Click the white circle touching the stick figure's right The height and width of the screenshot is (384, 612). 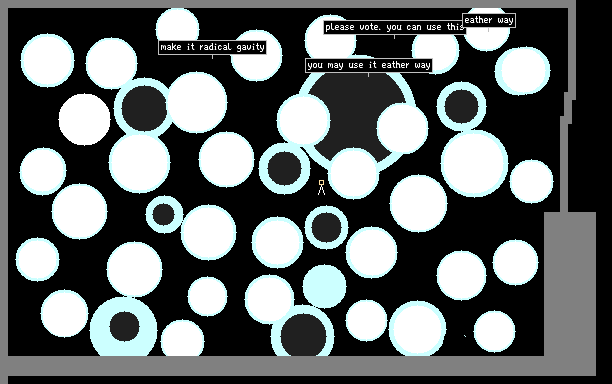coord(353,173)
